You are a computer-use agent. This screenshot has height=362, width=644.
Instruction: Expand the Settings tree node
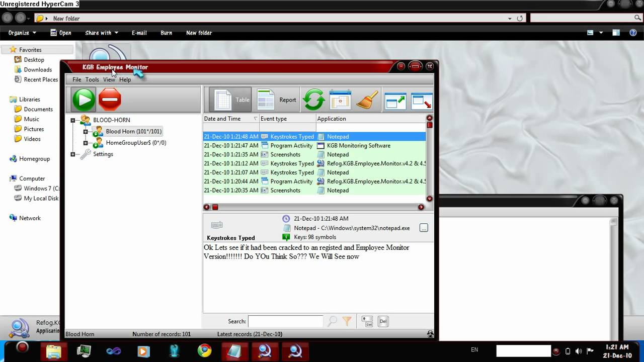73,154
